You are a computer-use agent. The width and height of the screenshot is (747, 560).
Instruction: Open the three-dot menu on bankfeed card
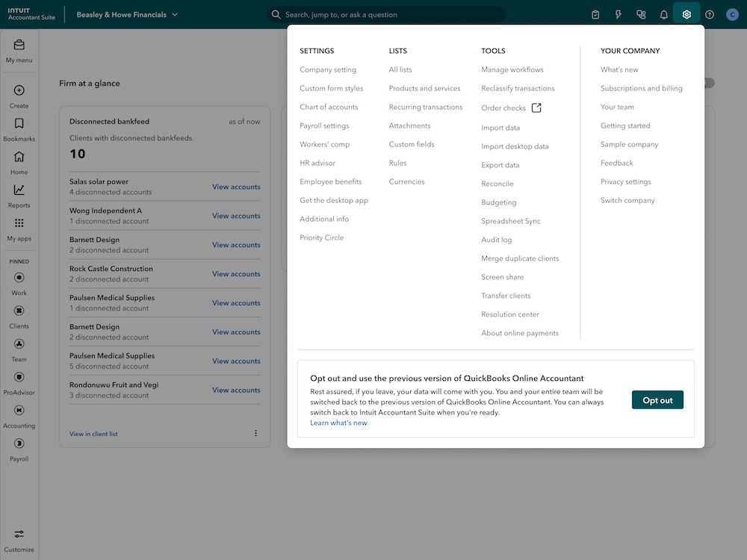point(255,433)
